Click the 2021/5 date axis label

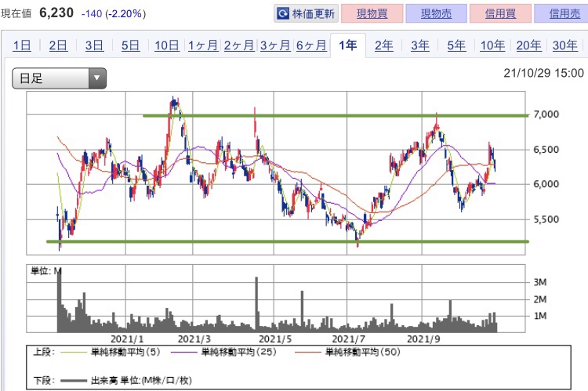coord(275,339)
